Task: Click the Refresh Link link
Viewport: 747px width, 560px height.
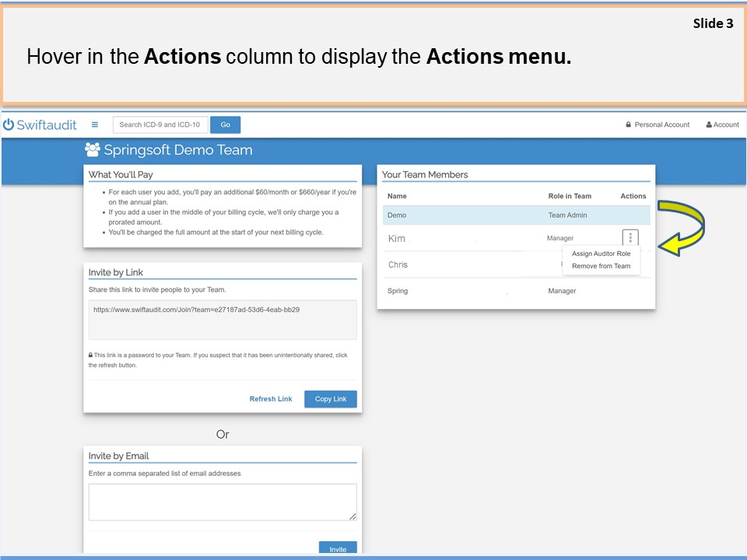Action: [x=271, y=399]
